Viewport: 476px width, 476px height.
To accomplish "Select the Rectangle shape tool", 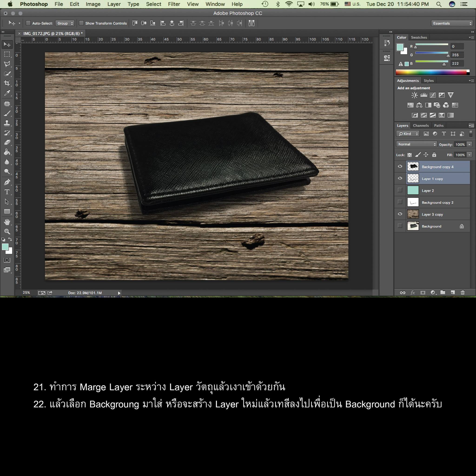I will click(x=7, y=212).
